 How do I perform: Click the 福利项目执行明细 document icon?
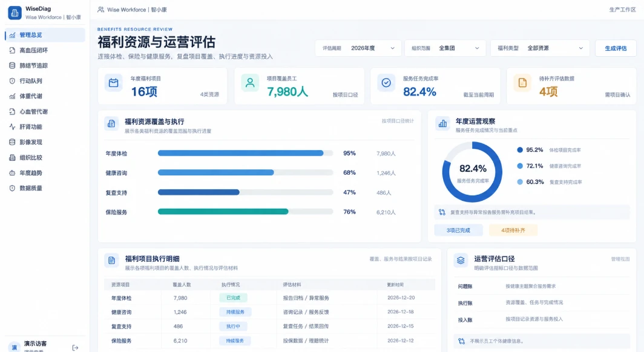tap(111, 261)
